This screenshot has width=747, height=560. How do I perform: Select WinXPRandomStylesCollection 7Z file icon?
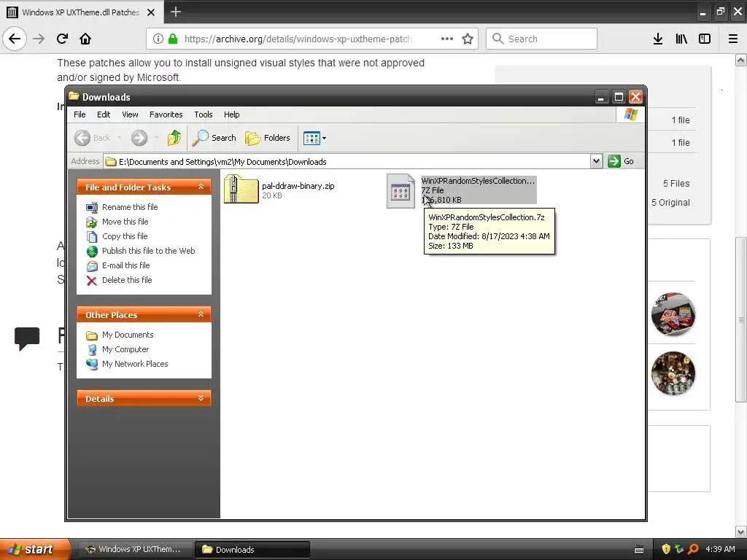pyautogui.click(x=400, y=191)
